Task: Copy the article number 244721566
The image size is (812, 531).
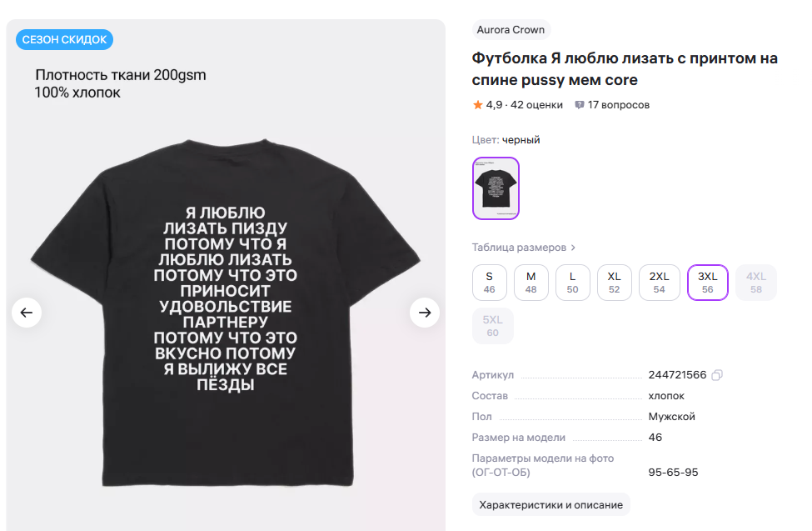Action: [x=717, y=375]
